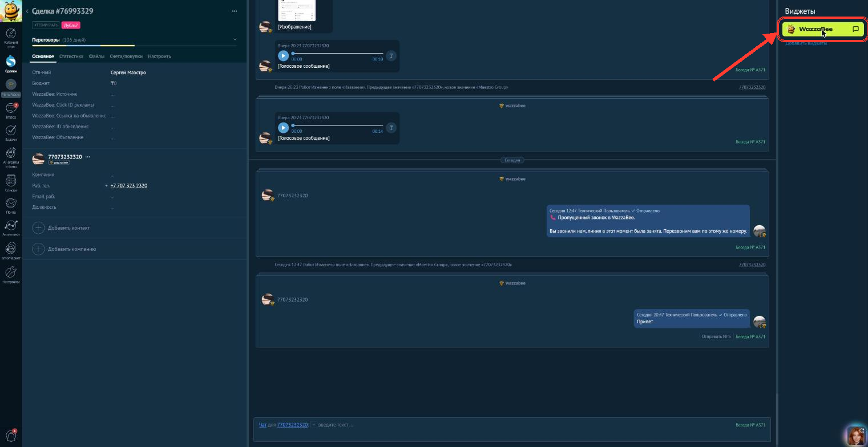Select the Основное tab
Image resolution: width=868 pixels, height=447 pixels.
coord(43,56)
